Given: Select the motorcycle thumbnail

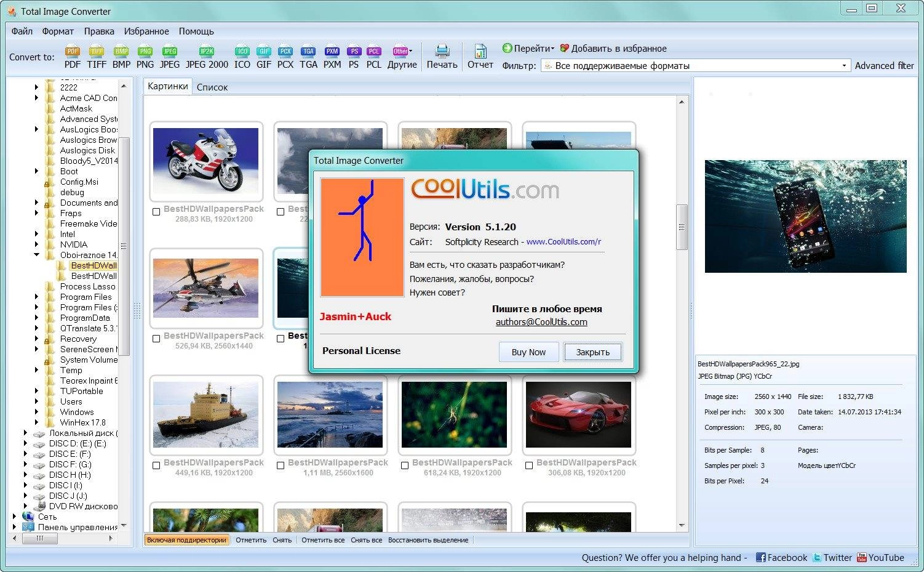Looking at the screenshot, I should (x=205, y=161).
